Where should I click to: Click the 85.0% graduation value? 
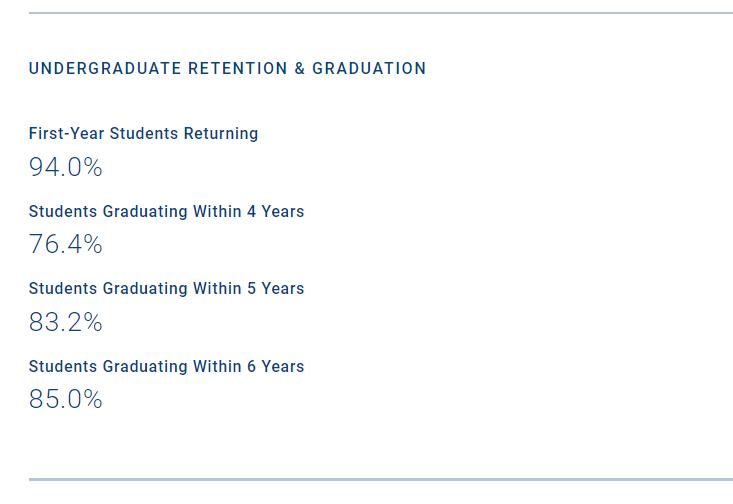coord(66,400)
